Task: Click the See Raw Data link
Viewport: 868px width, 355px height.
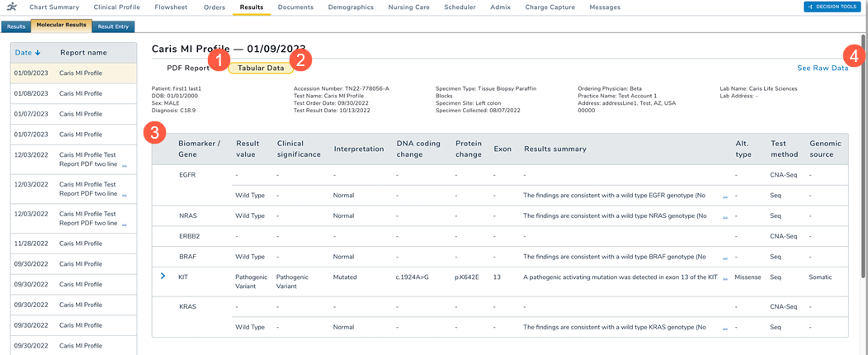Action: click(822, 69)
